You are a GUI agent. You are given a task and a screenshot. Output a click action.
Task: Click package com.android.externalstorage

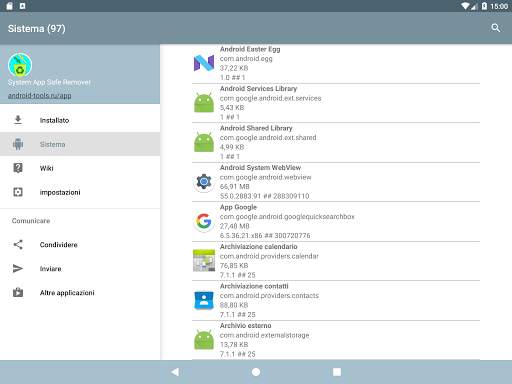[x=264, y=335]
